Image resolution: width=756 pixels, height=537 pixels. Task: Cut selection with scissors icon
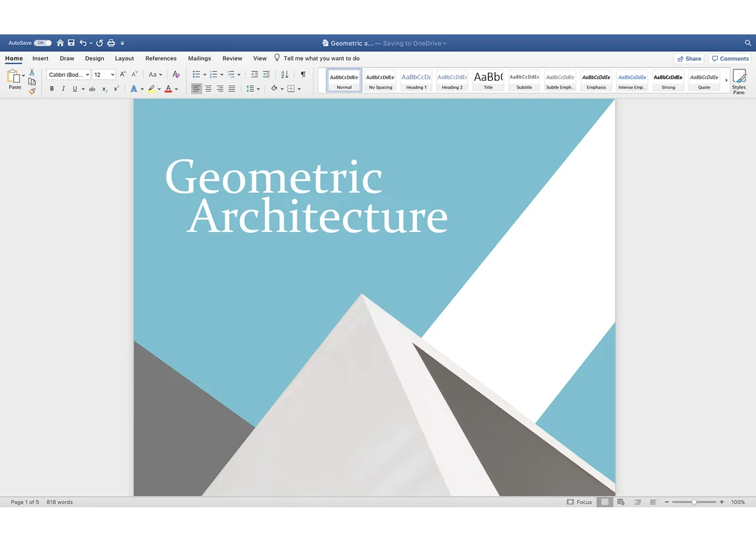coord(32,72)
